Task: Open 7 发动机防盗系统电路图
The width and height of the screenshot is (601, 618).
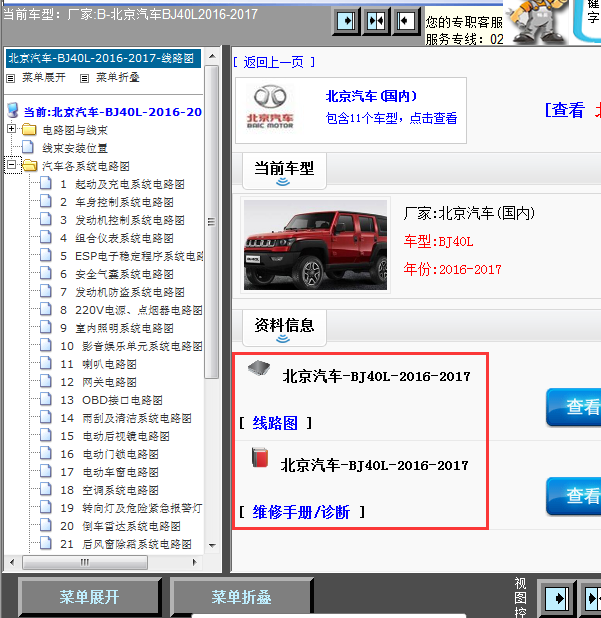Action: [122, 292]
